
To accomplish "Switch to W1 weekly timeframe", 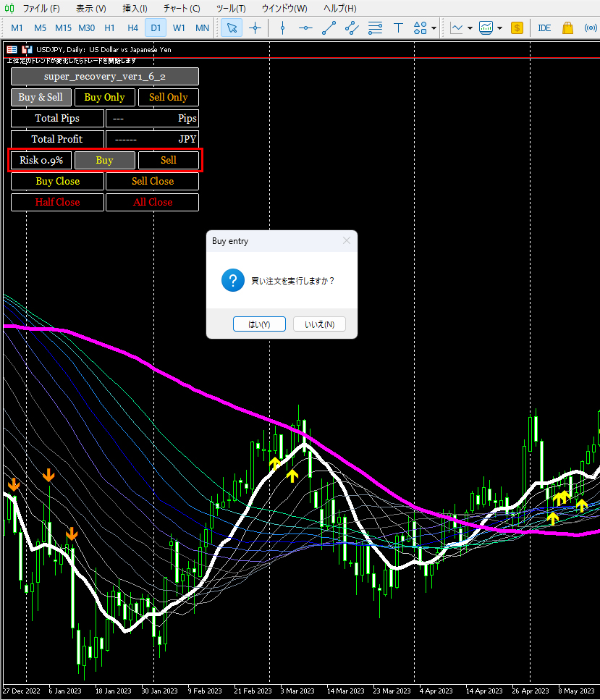I will click(179, 28).
